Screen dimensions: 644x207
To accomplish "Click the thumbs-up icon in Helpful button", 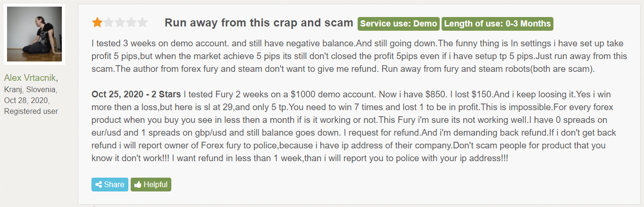I will tap(138, 185).
